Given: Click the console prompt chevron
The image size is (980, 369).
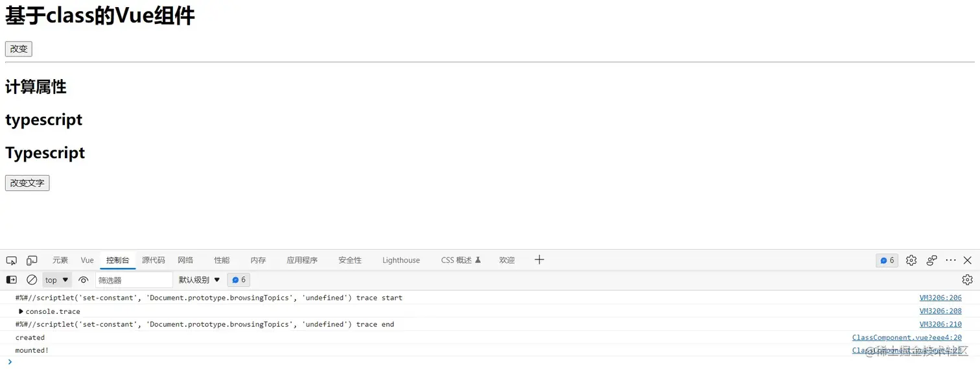Looking at the screenshot, I should (10, 362).
